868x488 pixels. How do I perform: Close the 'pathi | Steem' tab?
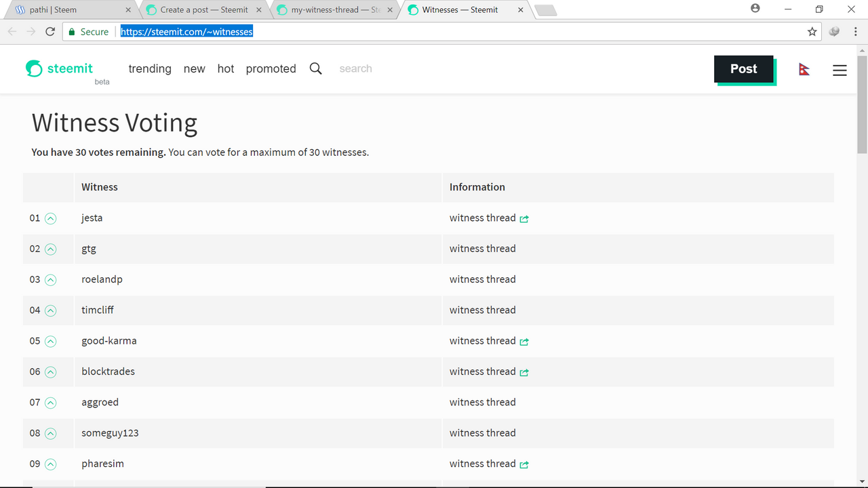click(x=128, y=10)
